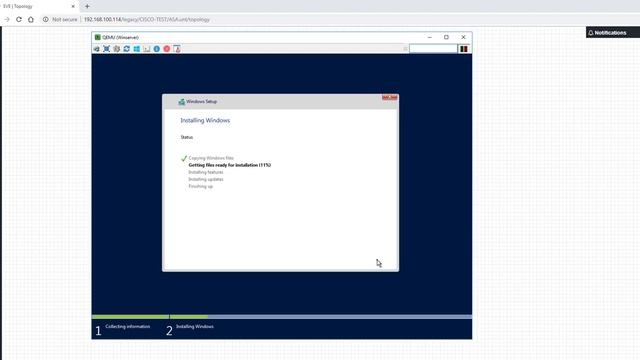Image resolution: width=640 pixels, height=360 pixels.
Task: Click the installation progress bar
Action: [x=282, y=317]
